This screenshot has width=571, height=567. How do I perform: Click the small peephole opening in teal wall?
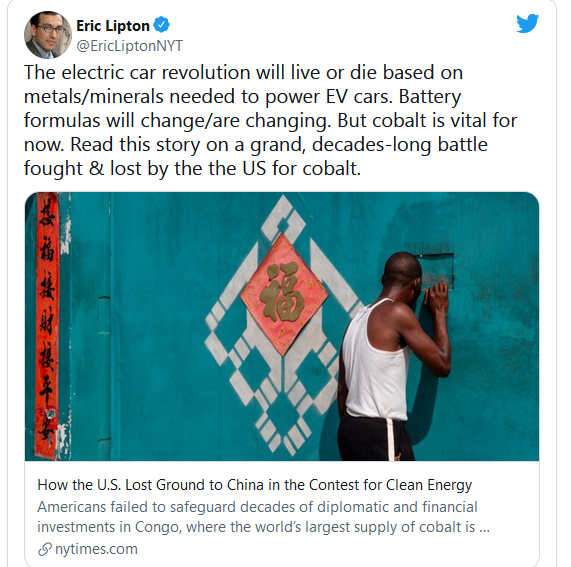pyautogui.click(x=436, y=271)
